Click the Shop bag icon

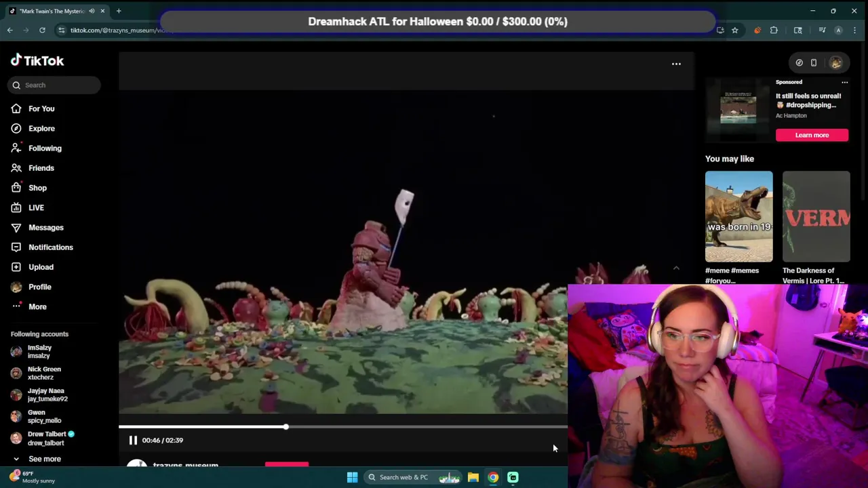pyautogui.click(x=16, y=188)
